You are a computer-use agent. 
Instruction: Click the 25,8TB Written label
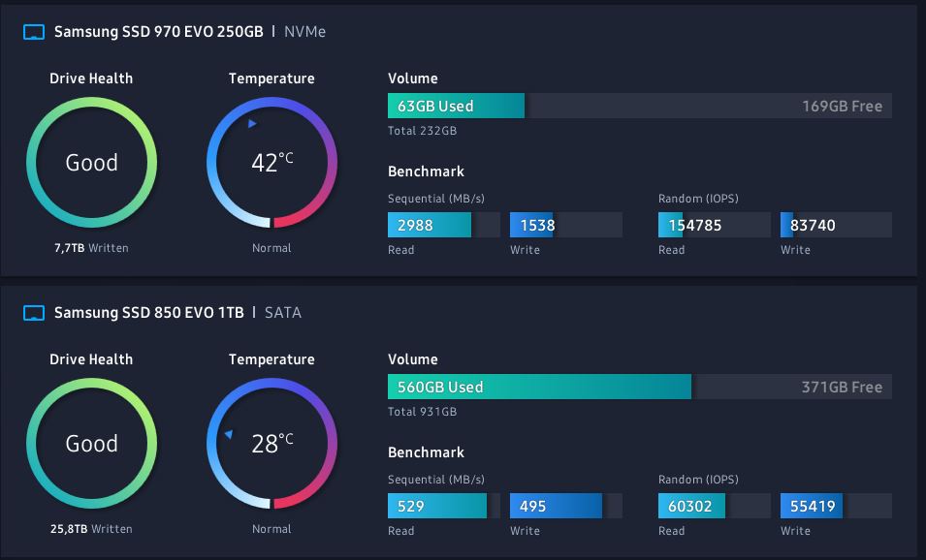(92, 529)
